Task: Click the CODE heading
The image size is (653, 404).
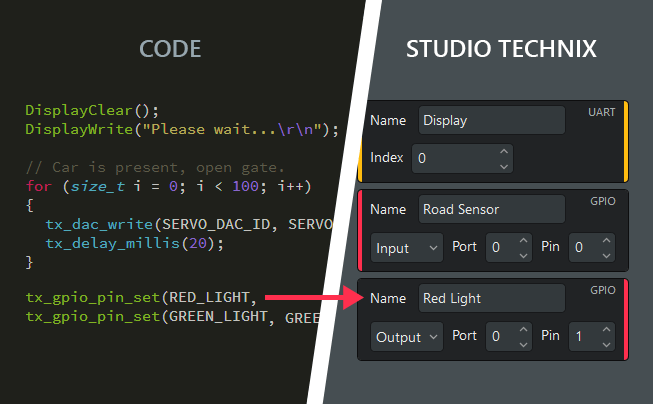Action: click(x=170, y=49)
